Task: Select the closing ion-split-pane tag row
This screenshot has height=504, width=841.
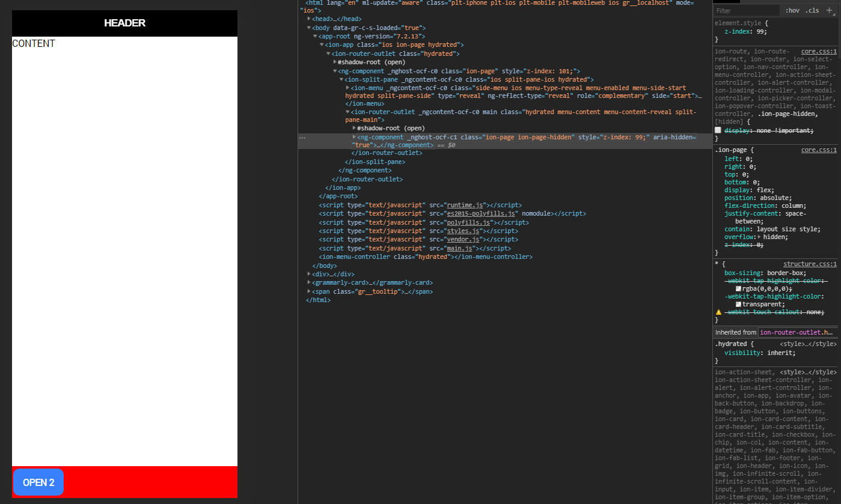Action: pyautogui.click(x=375, y=162)
